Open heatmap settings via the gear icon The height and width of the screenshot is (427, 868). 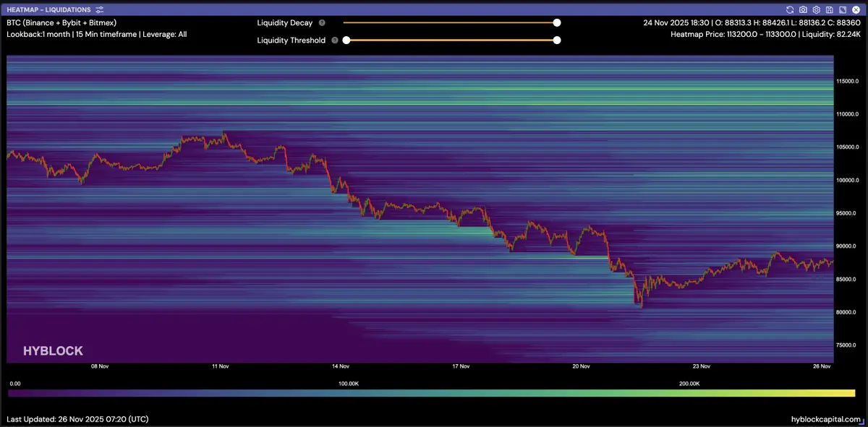pyautogui.click(x=816, y=10)
